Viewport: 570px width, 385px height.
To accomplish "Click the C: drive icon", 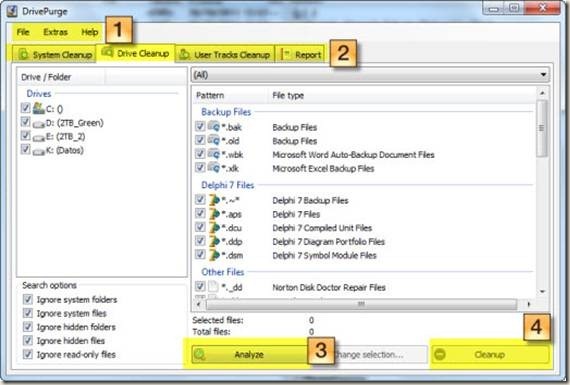I will 39,108.
